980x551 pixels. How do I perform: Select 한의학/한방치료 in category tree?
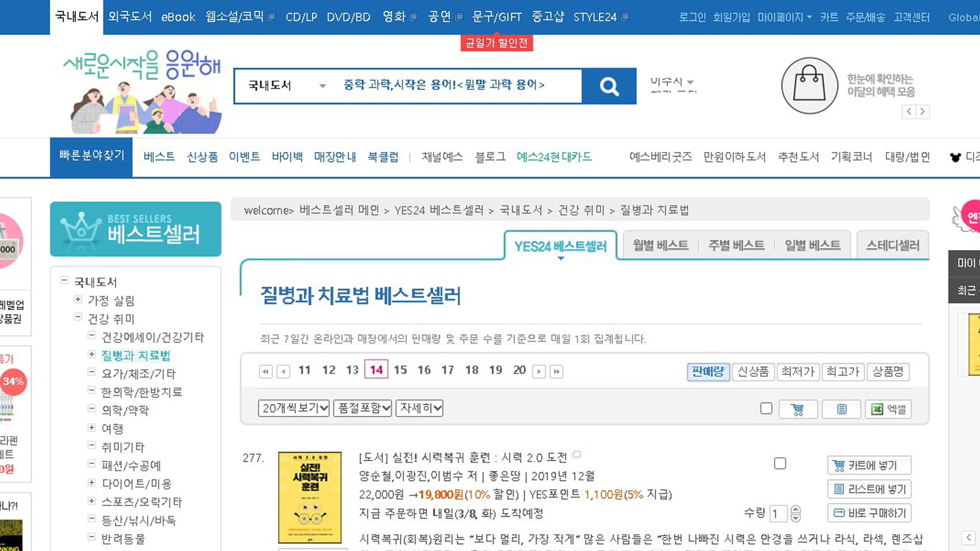coord(142,392)
